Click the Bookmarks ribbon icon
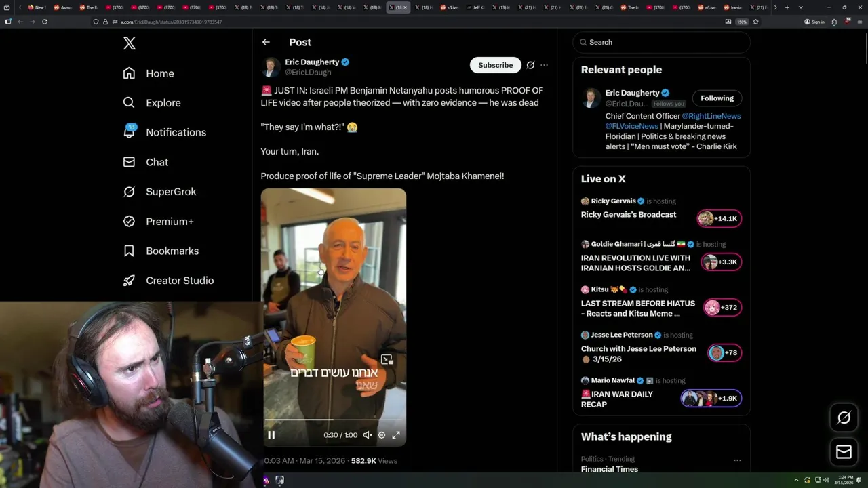This screenshot has height=488, width=868. point(129,251)
